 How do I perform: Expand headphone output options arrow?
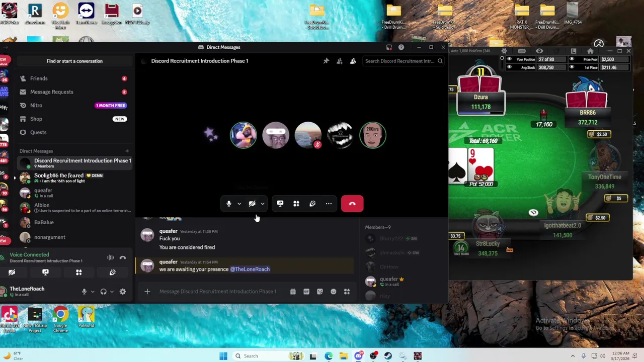click(x=112, y=292)
